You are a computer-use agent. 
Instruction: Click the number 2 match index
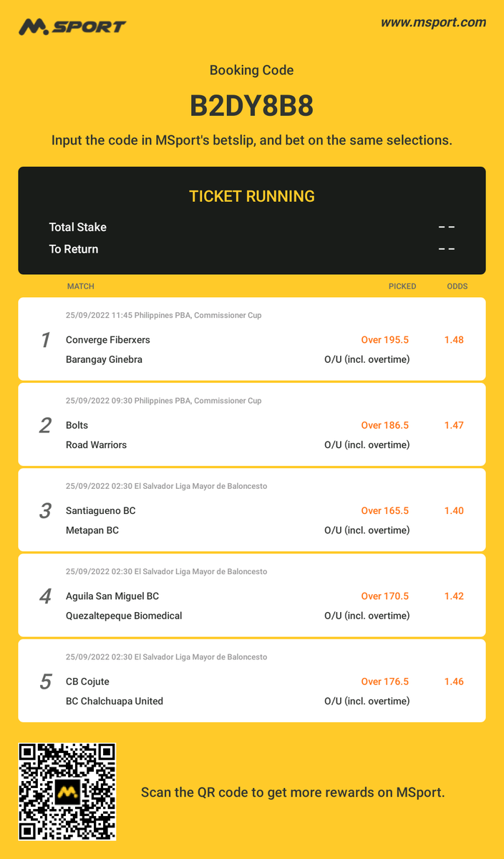[45, 425]
